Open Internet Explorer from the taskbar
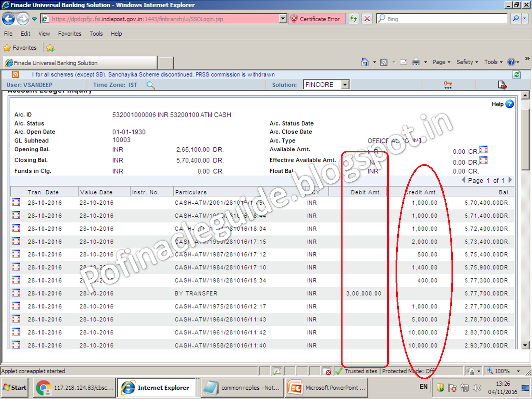The width and height of the screenshot is (532, 399). pos(157,387)
